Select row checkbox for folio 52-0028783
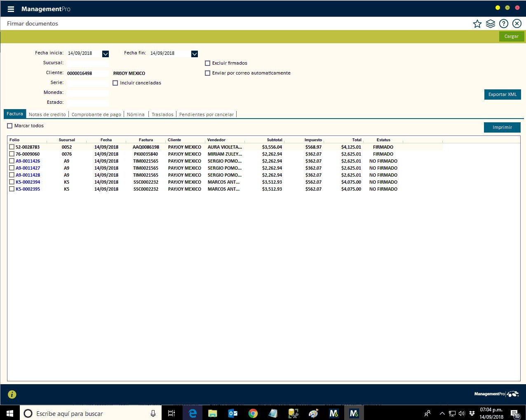 coord(12,147)
